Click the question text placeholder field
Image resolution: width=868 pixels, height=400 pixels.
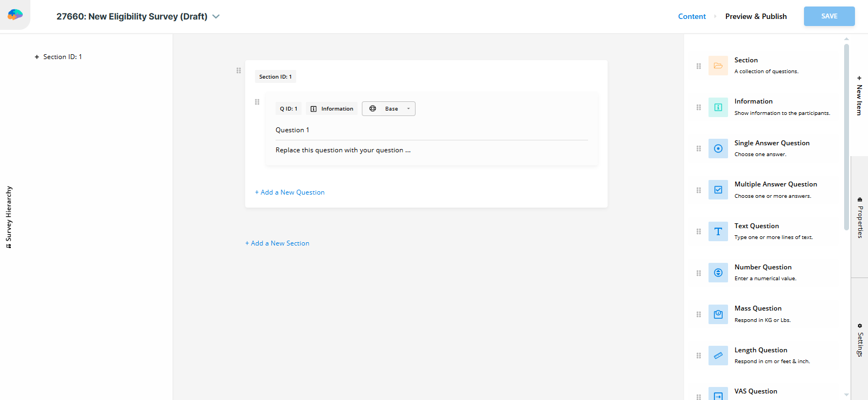343,150
